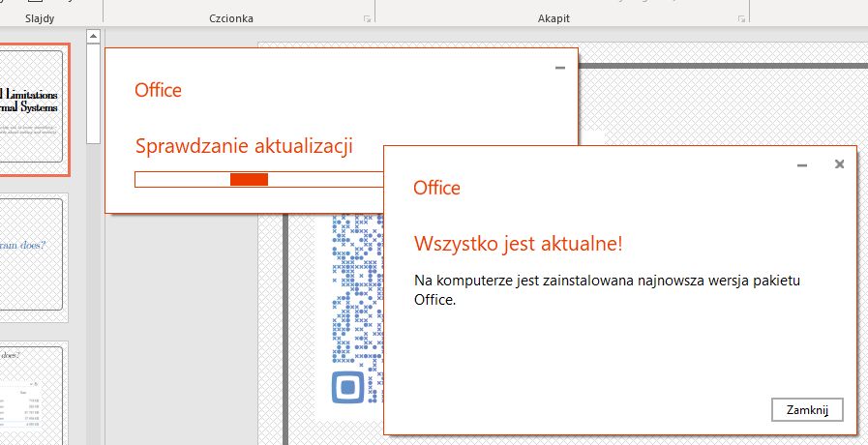Minimize the "Sprawdzanie aktualizacji" dialog
Viewport: 868px width, 445px height.
pyautogui.click(x=560, y=68)
